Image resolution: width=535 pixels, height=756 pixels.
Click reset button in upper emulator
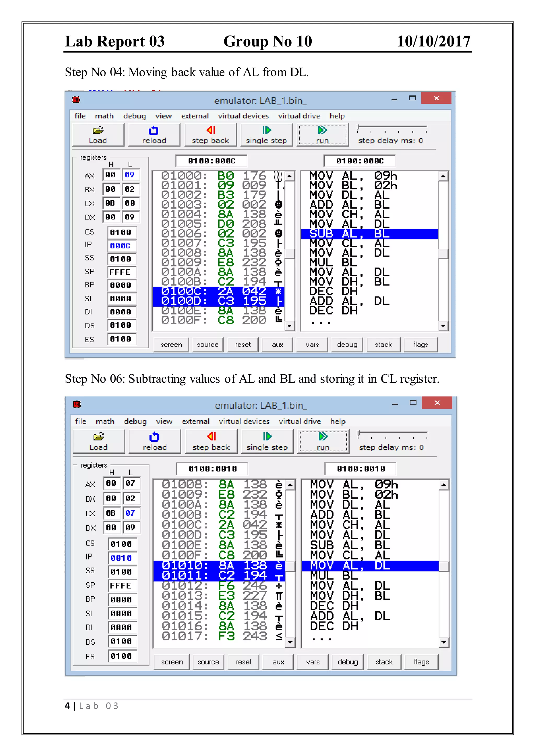(x=243, y=345)
